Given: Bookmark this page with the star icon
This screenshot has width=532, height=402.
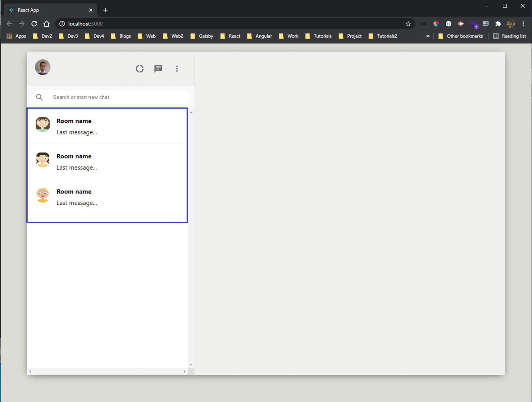Looking at the screenshot, I should [x=408, y=24].
